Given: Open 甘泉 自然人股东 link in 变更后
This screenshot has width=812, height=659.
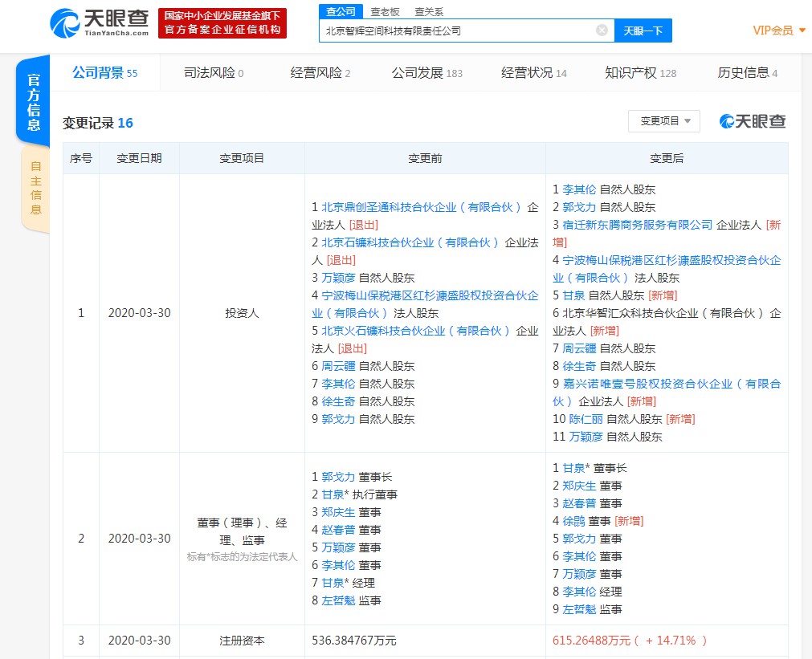Looking at the screenshot, I should (573, 295).
